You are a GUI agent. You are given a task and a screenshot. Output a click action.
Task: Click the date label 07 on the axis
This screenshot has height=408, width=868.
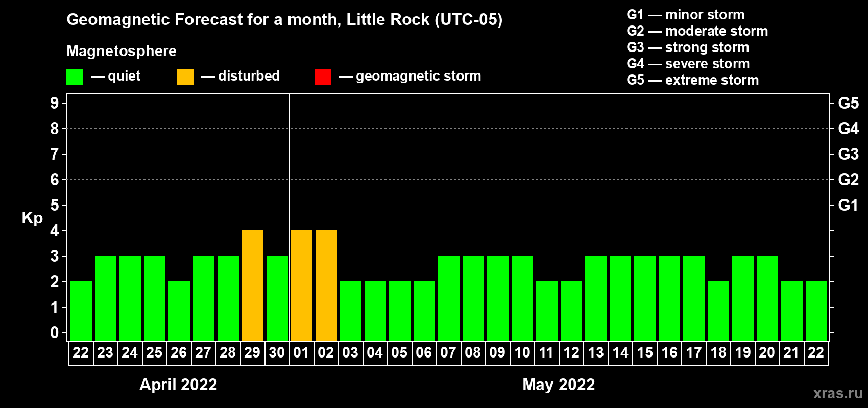pos(448,353)
